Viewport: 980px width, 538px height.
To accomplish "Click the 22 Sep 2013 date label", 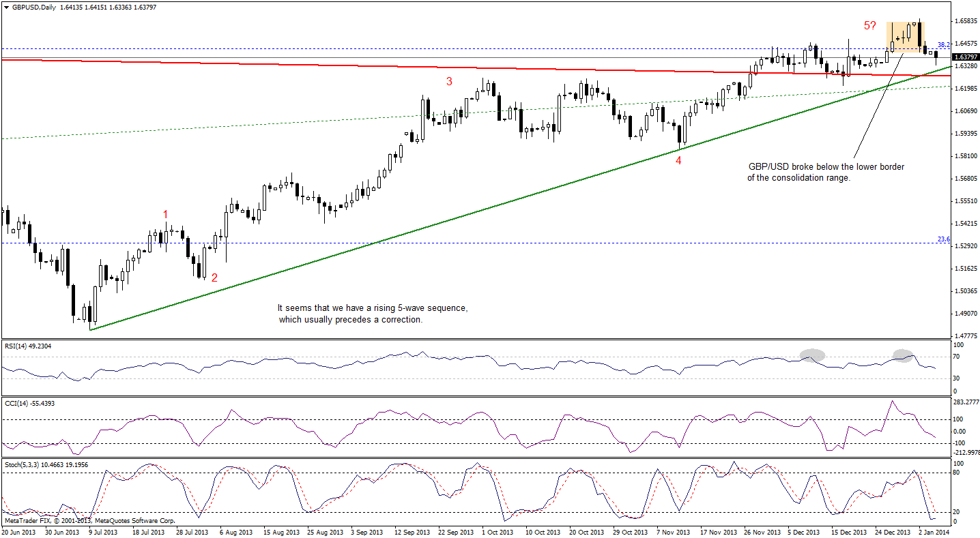I will [x=456, y=532].
